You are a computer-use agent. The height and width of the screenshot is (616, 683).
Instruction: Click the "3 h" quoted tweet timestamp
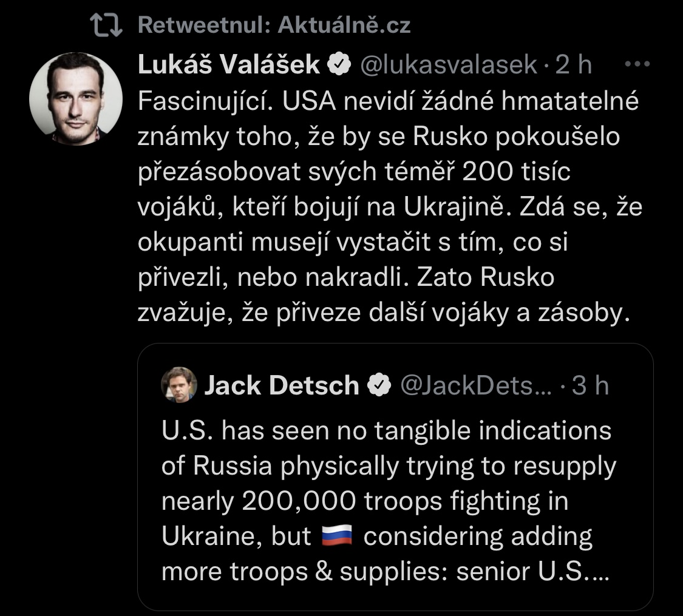[x=591, y=385]
